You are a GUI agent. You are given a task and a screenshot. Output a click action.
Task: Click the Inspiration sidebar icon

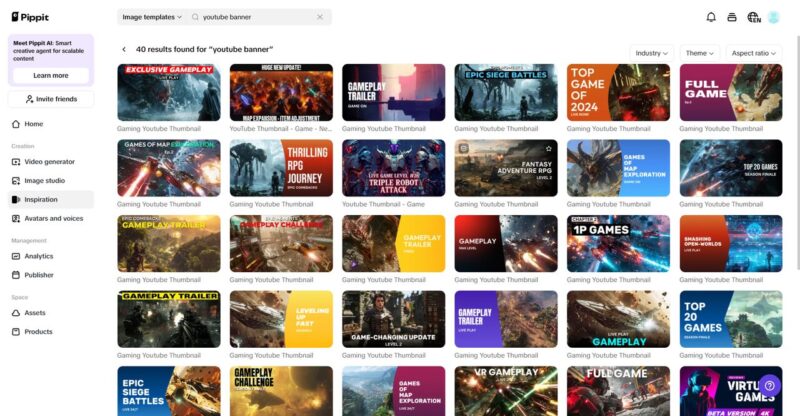(x=16, y=200)
